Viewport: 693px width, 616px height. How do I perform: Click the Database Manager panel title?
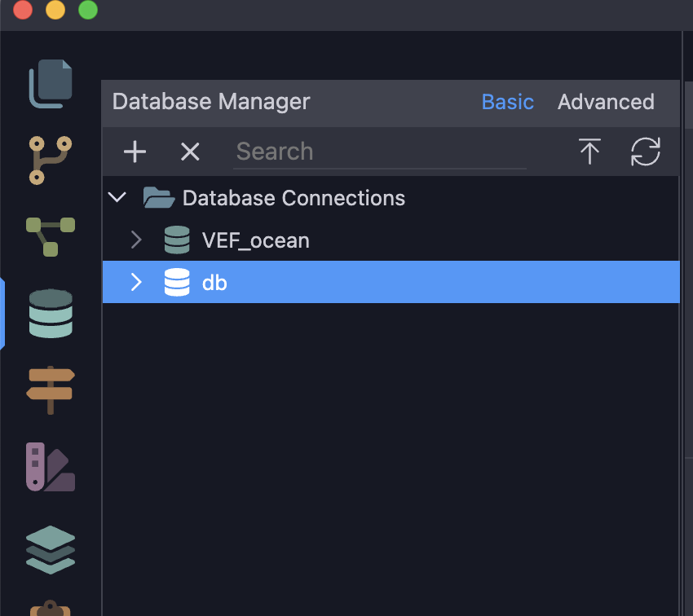pyautogui.click(x=211, y=102)
